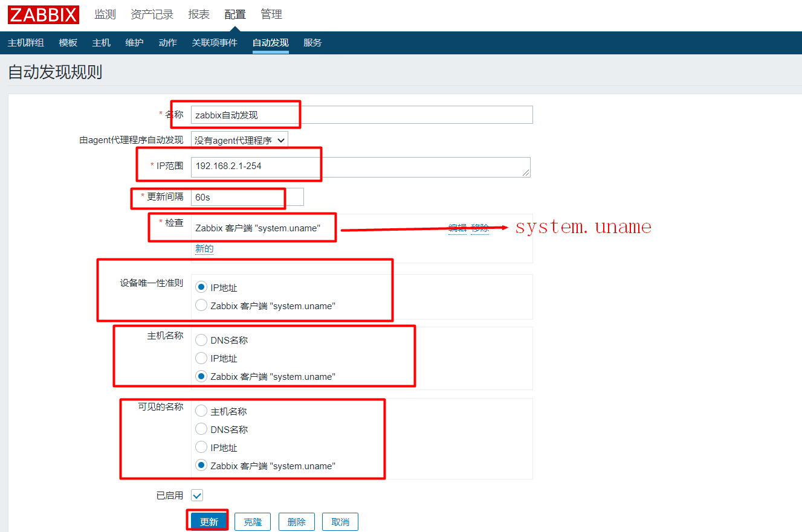Switch to the 维护 tab
This screenshot has width=802, height=532.
134,43
